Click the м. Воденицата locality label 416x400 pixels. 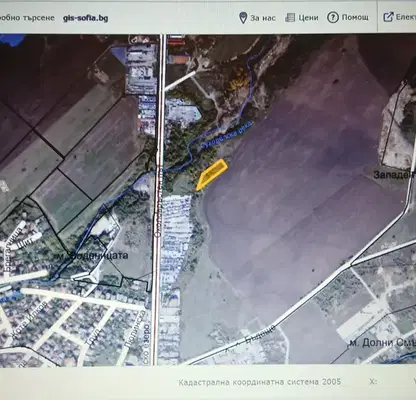(x=92, y=256)
